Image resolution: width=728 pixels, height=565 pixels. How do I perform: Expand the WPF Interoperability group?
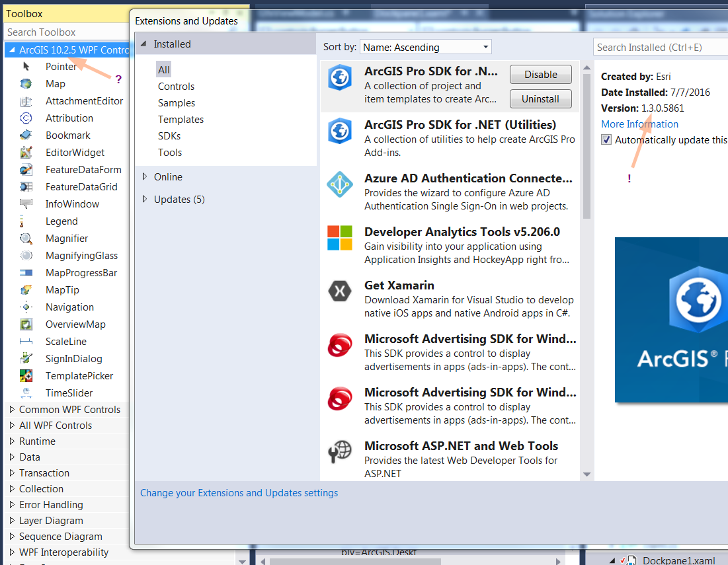(x=12, y=552)
